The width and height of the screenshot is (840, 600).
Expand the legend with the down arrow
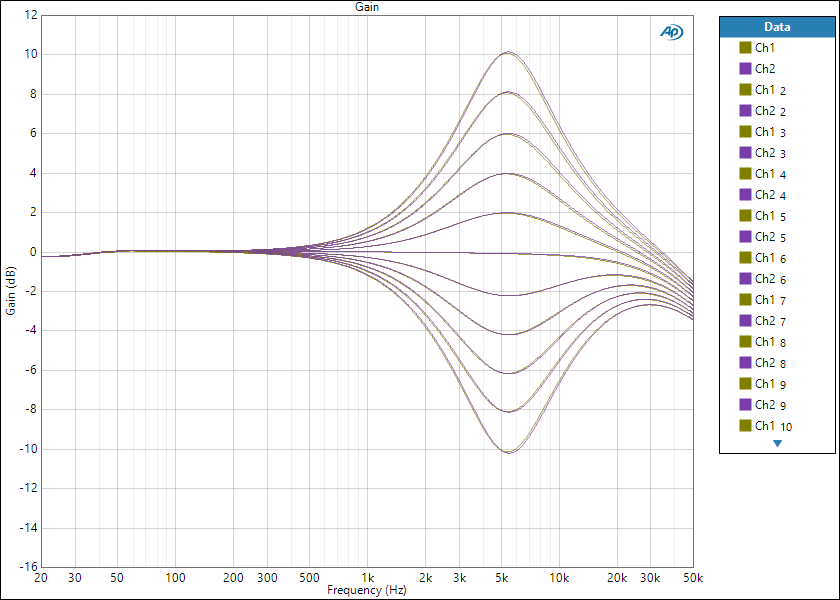(777, 444)
